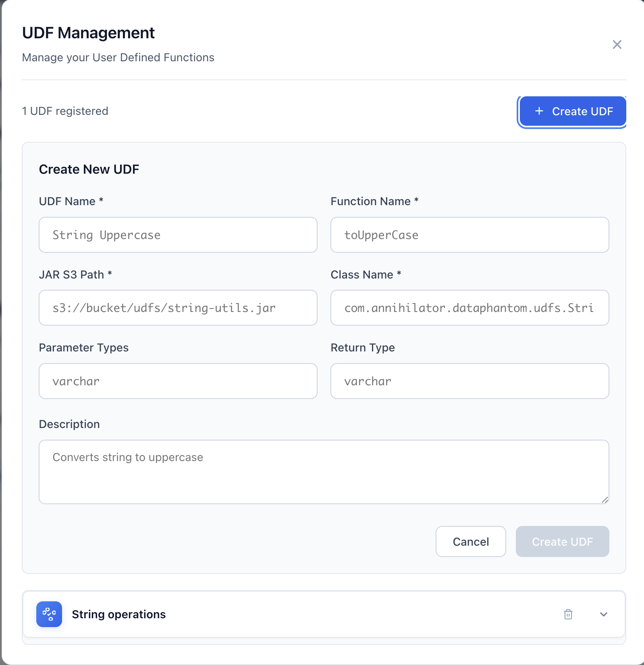This screenshot has height=665, width=644.
Task: Click into the Function Name field
Action: pos(469,235)
